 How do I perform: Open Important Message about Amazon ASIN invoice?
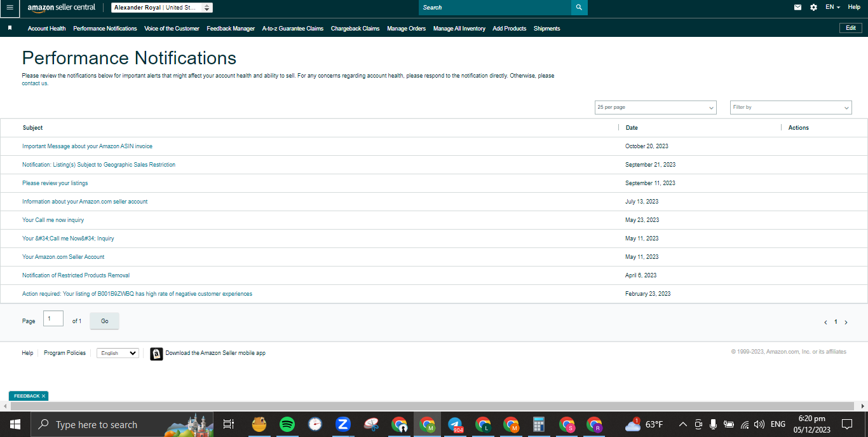pos(87,146)
